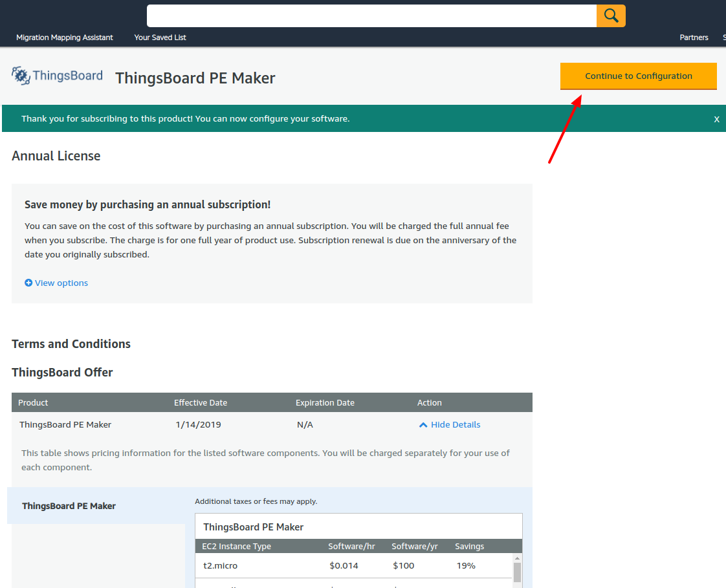
Task: Click the ThingsBoard PE Maker page title
Action: (x=195, y=78)
